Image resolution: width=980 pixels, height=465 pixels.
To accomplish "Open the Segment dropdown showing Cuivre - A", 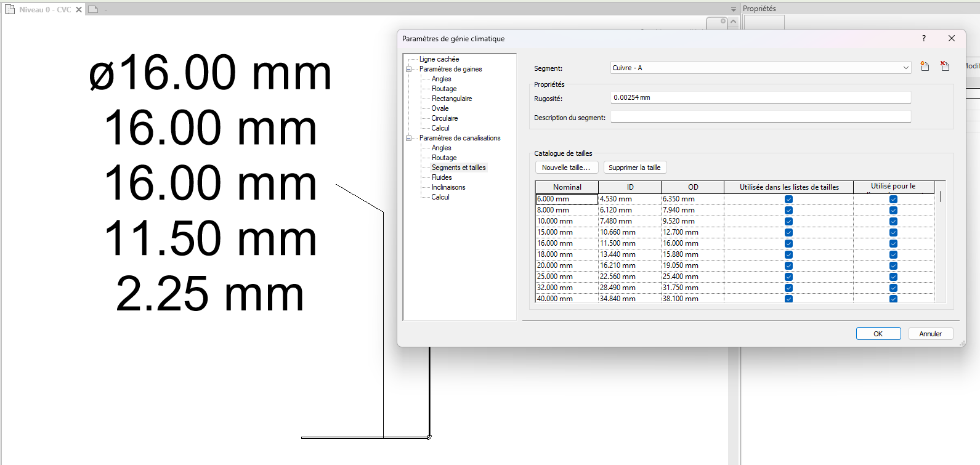I will click(905, 68).
